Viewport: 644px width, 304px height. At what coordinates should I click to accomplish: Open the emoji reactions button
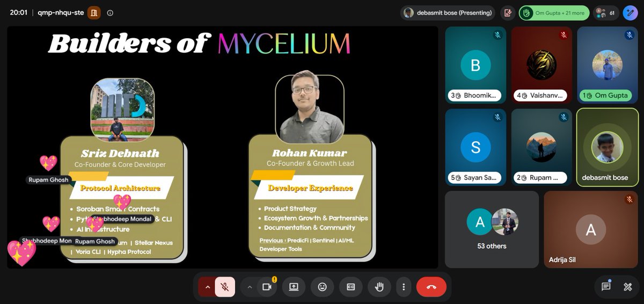coord(322,287)
